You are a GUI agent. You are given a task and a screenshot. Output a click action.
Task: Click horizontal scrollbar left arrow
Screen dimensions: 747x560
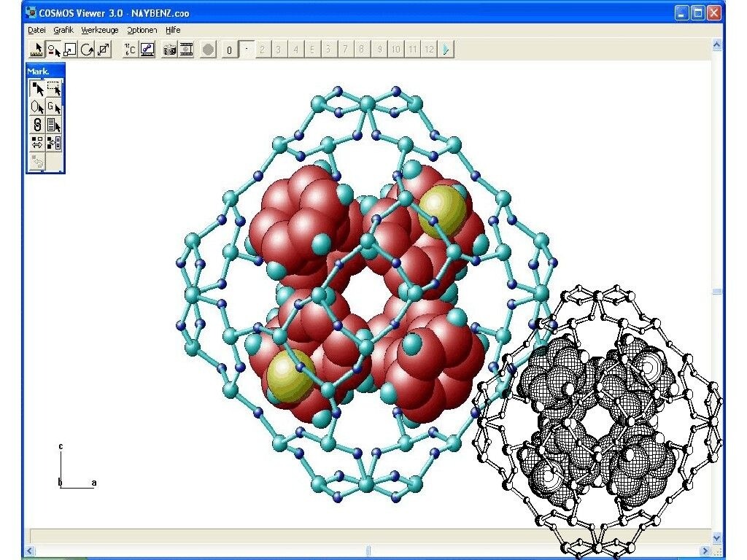29,551
